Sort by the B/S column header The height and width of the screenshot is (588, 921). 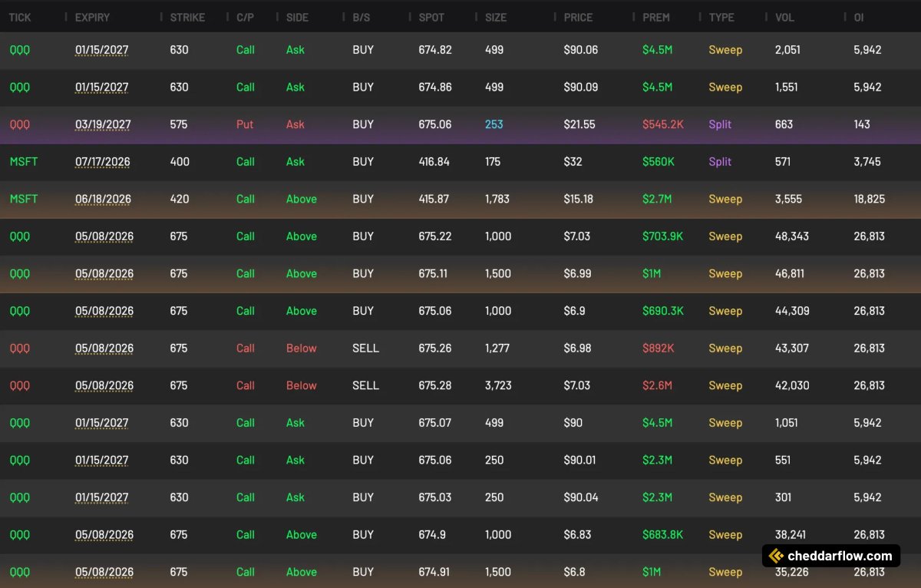click(x=361, y=17)
